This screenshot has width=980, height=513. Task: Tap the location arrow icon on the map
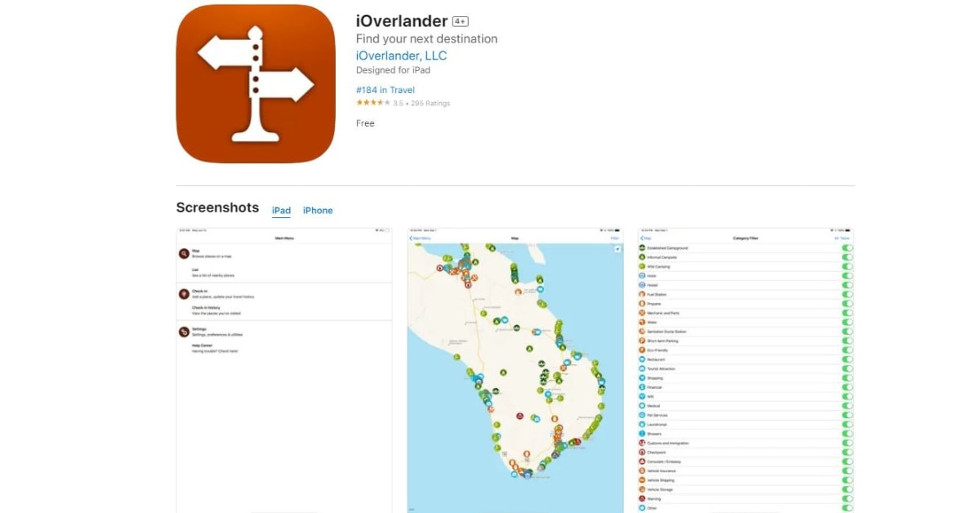coord(617,248)
